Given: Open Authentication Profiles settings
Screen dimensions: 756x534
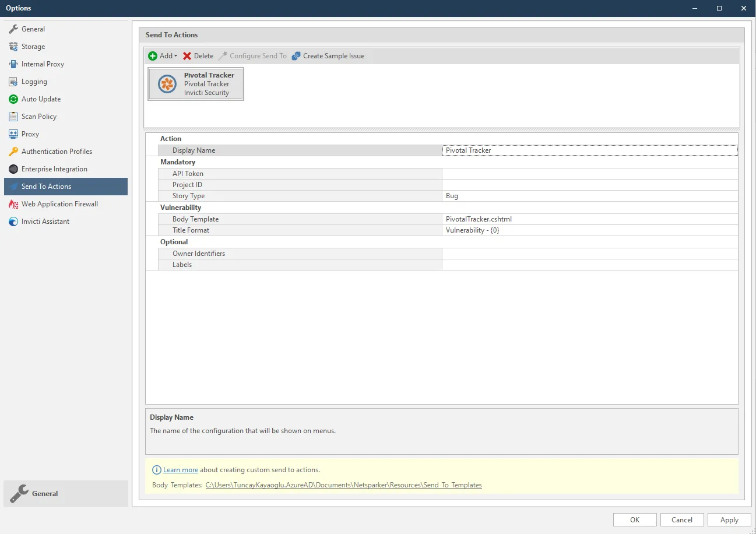Looking at the screenshot, I should coord(56,151).
